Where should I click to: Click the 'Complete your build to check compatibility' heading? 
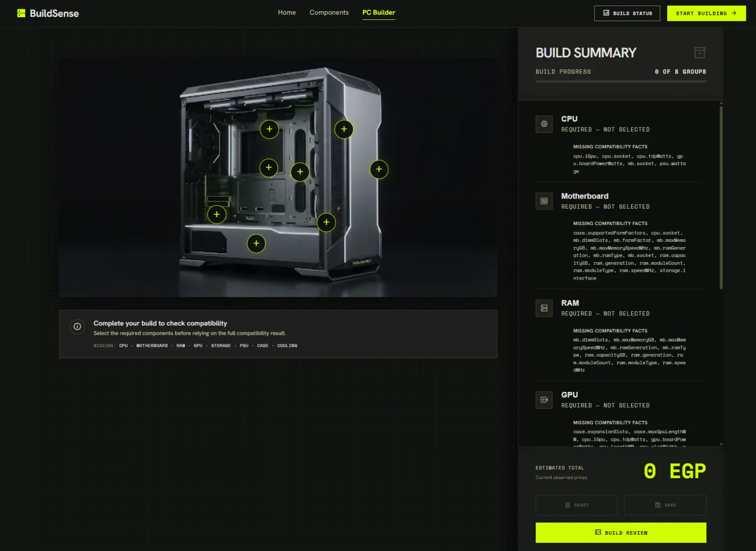[160, 323]
